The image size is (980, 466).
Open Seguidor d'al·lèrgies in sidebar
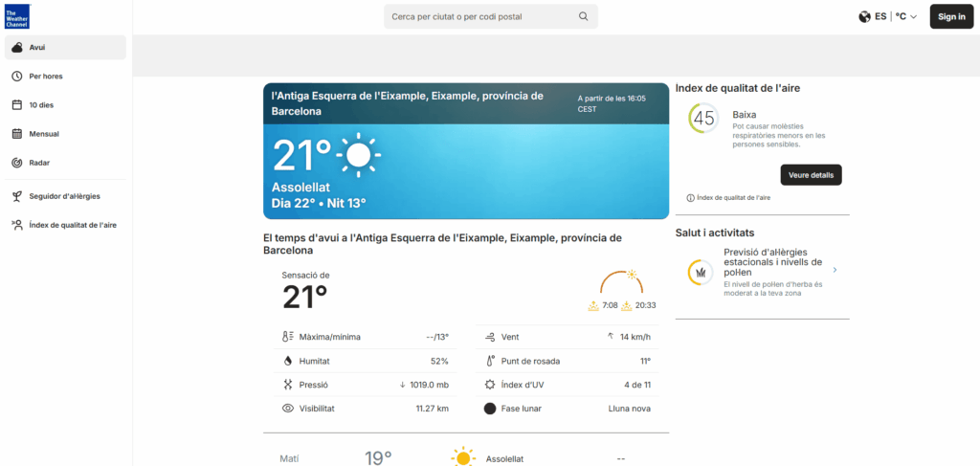click(65, 196)
